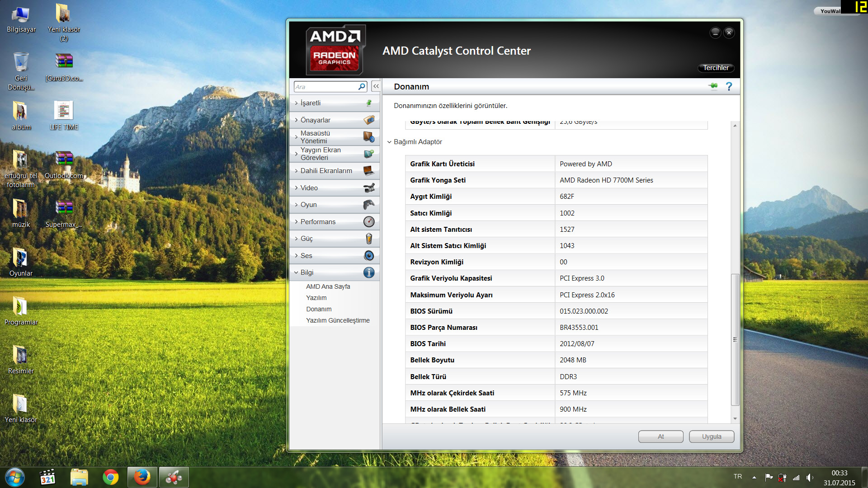The image size is (868, 488).
Task: Open the Yazılım info page
Action: click(x=316, y=298)
